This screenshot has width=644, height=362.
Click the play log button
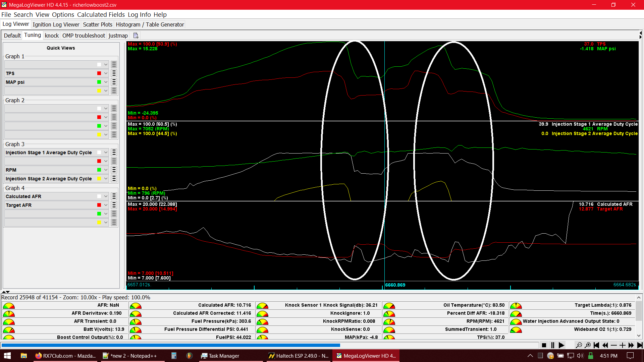[x=561, y=345]
